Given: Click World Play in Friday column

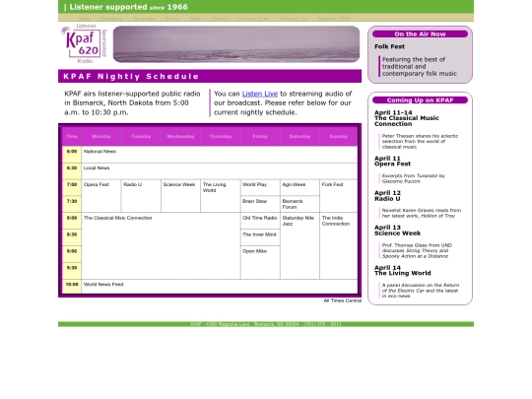Looking at the screenshot, I should 260,187.
